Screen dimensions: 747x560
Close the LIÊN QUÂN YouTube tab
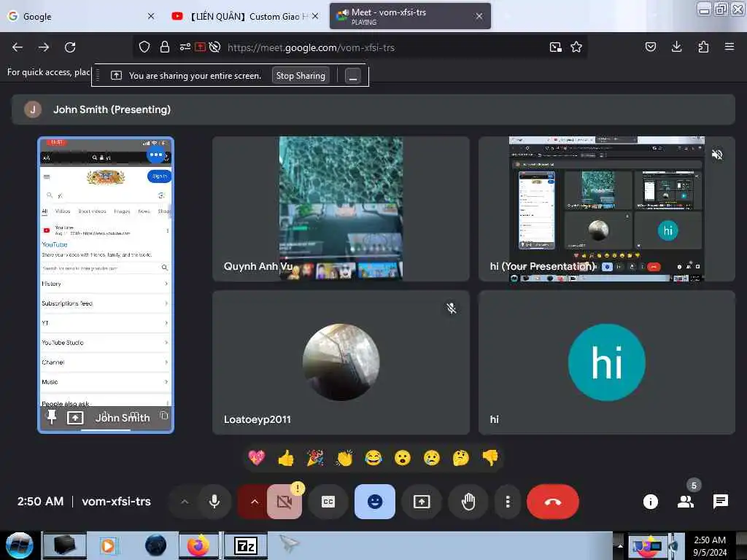point(315,16)
